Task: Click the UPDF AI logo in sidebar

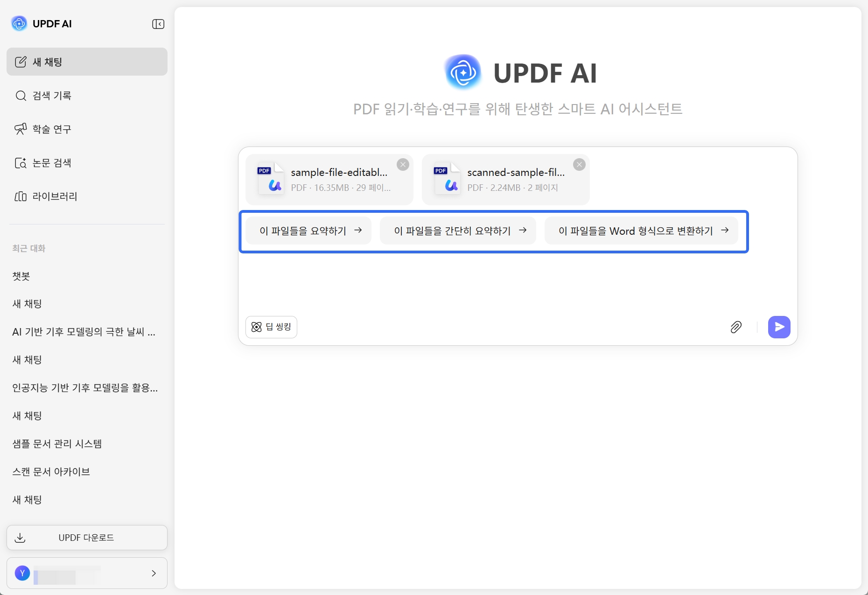Action: [x=19, y=24]
